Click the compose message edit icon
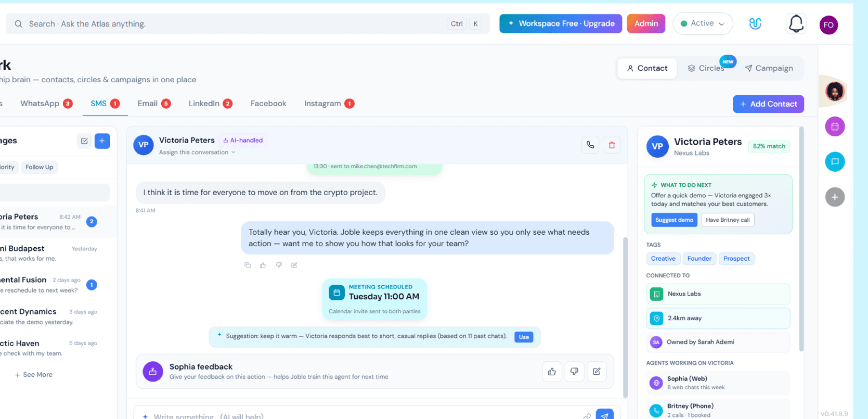868x419 pixels. [x=84, y=141]
